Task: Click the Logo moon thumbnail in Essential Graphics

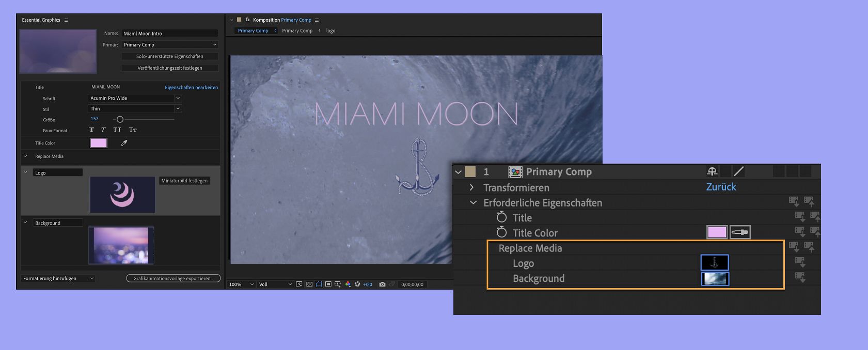Action: [122, 195]
